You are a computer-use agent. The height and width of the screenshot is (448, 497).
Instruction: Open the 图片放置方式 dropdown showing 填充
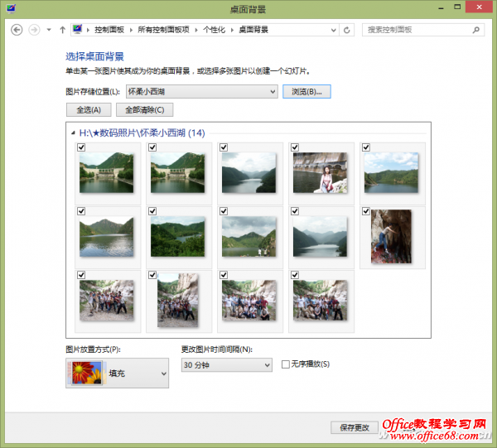tap(118, 373)
